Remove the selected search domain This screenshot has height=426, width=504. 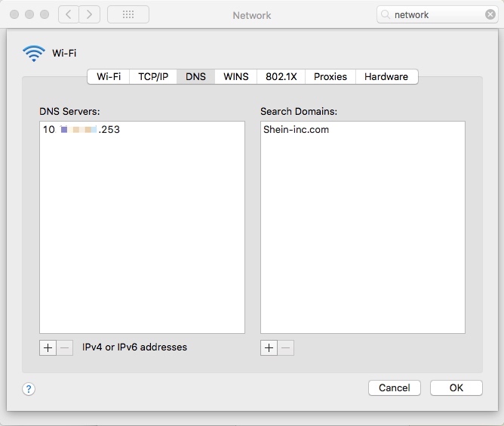coord(286,347)
